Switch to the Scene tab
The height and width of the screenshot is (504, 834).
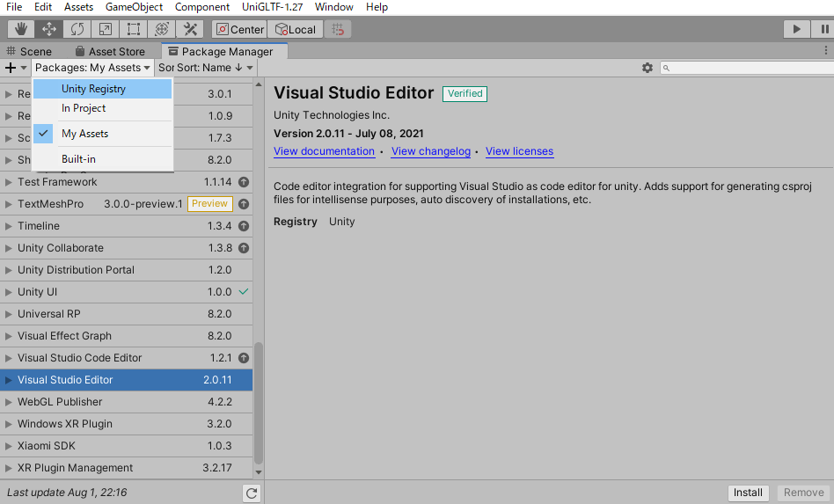[x=29, y=51]
